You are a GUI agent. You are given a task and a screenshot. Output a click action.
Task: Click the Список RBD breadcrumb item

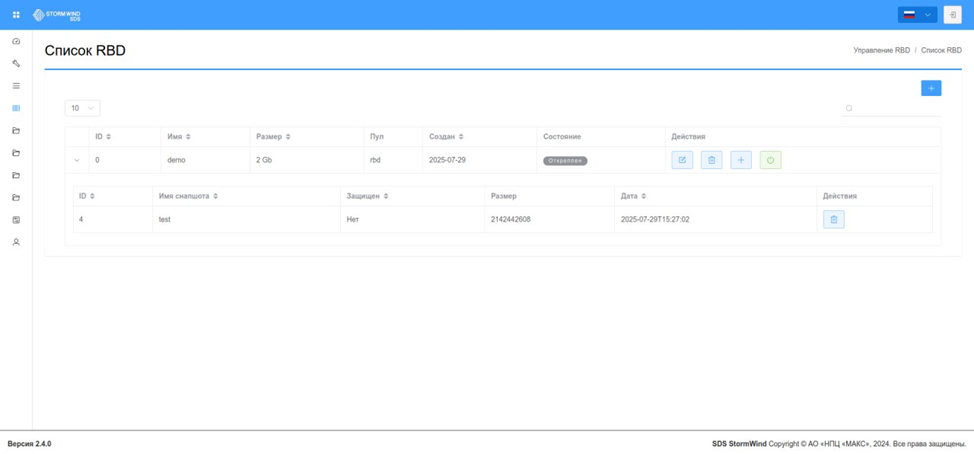tap(941, 50)
